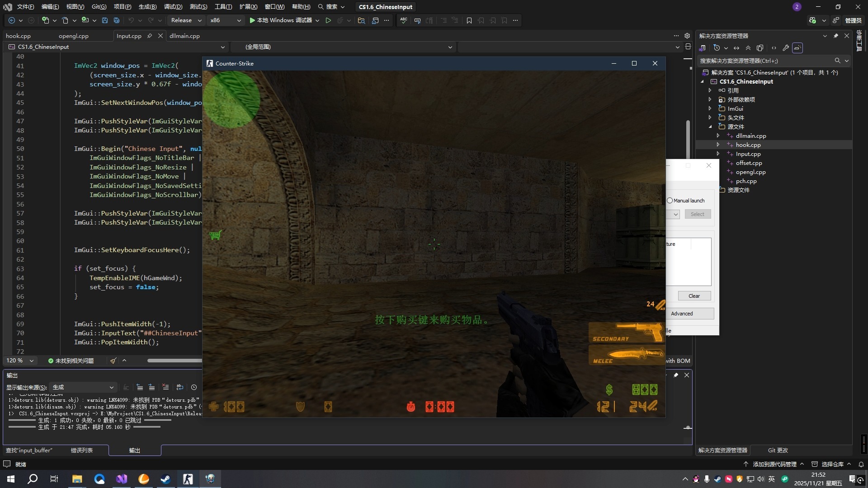Open the editor settings gear icon
Screen dimensions: 868x488
point(687,36)
